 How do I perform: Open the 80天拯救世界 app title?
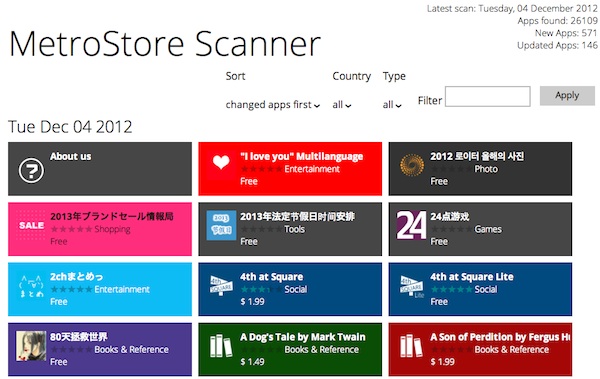[x=78, y=337]
